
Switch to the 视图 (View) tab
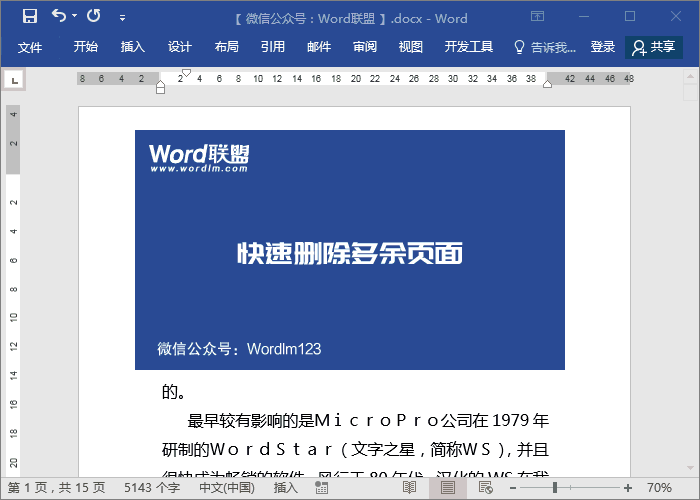click(x=411, y=46)
